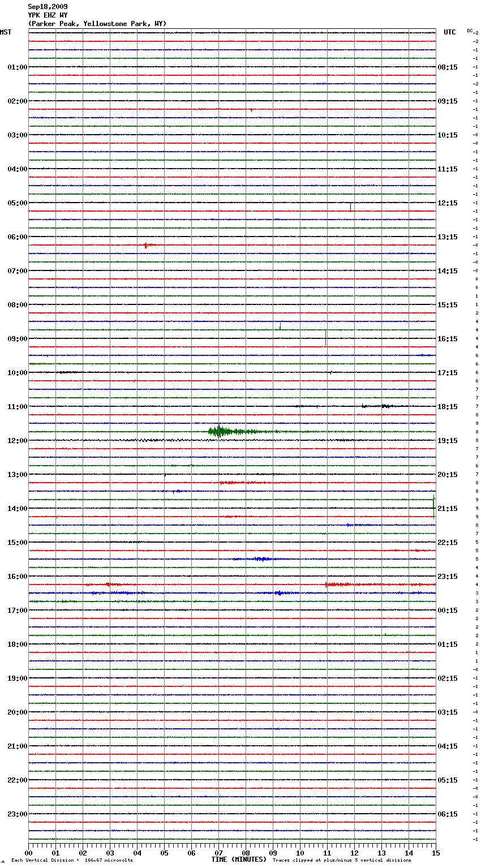
Task: Select the 23:00 MST time label
Action: [18, 814]
